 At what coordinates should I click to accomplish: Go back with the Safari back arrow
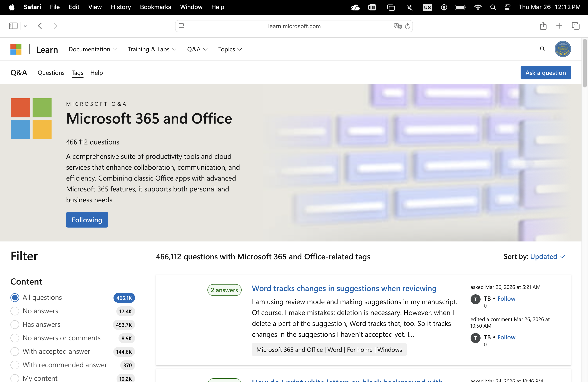pyautogui.click(x=40, y=26)
